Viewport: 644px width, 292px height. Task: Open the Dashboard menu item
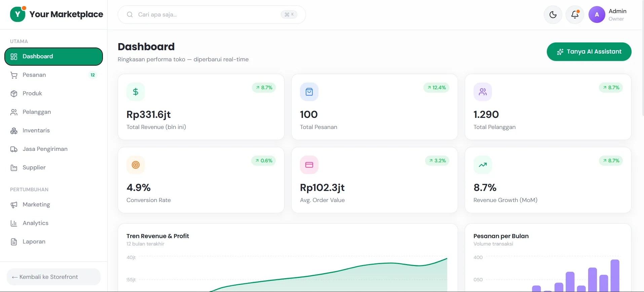[x=53, y=57]
